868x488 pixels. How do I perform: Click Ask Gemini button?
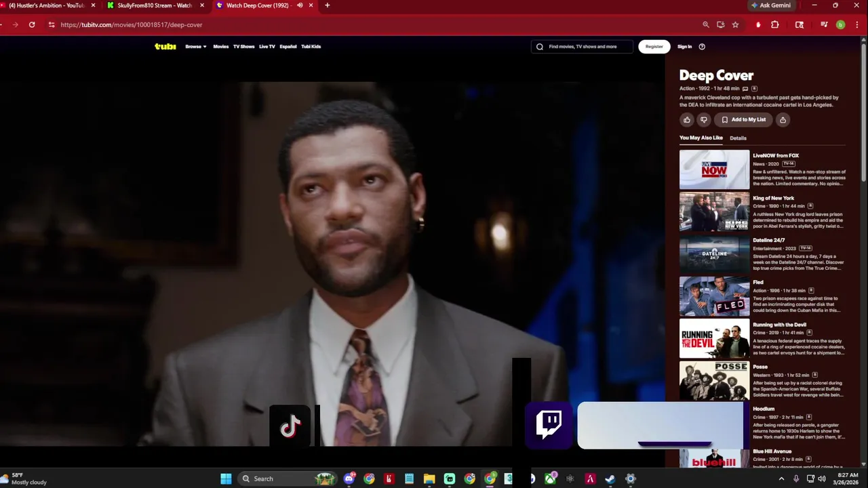click(770, 5)
